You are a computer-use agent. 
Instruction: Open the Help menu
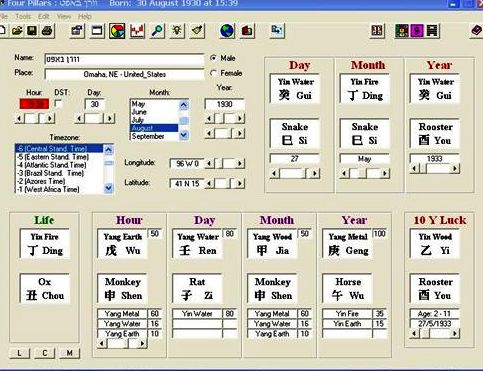coord(85,16)
